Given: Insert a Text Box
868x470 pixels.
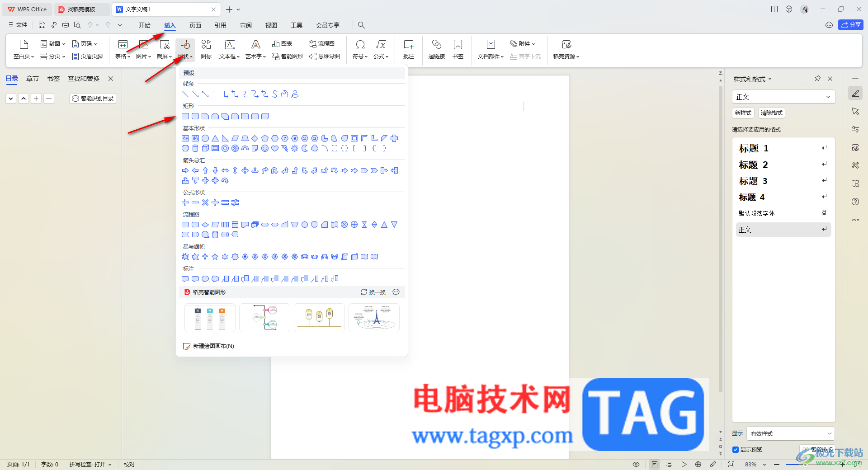Looking at the screenshot, I should click(229, 49).
